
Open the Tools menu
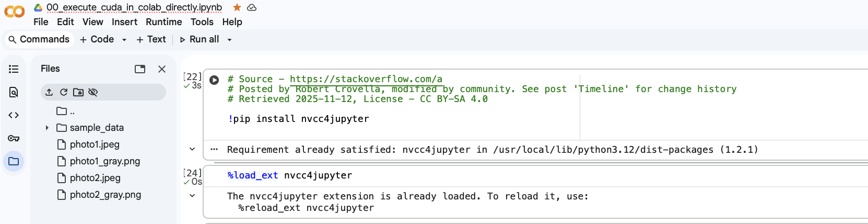pyautogui.click(x=202, y=22)
